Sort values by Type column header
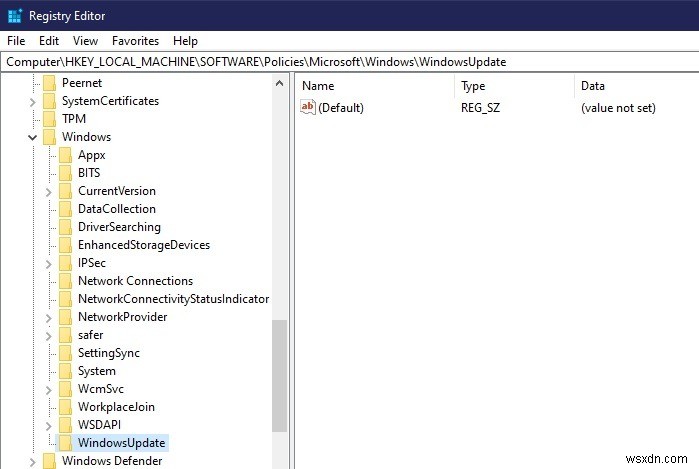The height and width of the screenshot is (469, 699). point(515,86)
